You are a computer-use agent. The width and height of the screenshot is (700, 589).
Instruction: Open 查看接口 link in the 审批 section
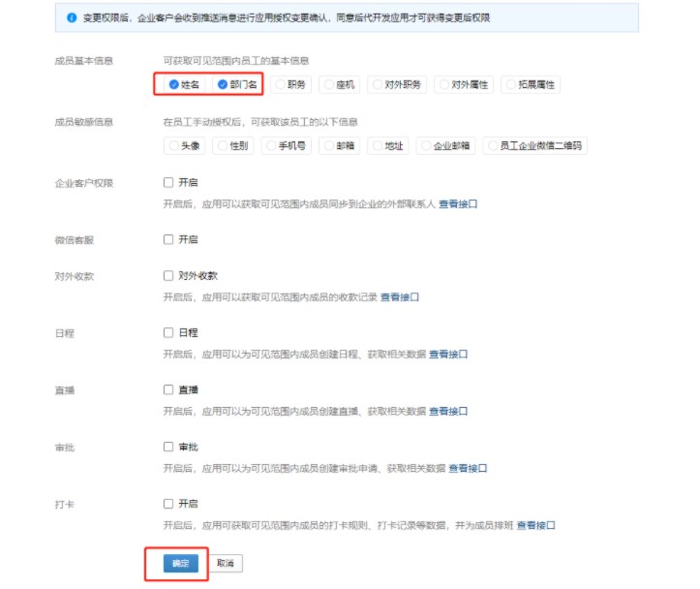(468, 469)
